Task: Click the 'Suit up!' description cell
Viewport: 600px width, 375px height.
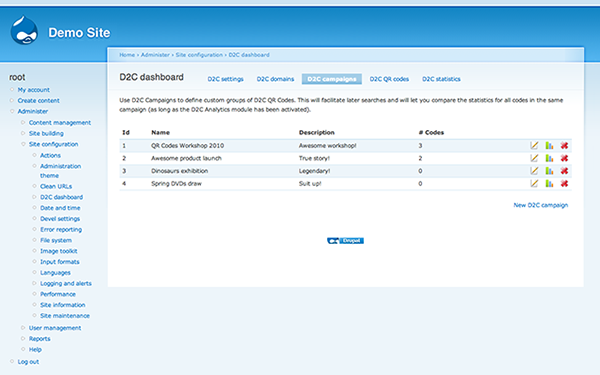Action: coord(310,183)
